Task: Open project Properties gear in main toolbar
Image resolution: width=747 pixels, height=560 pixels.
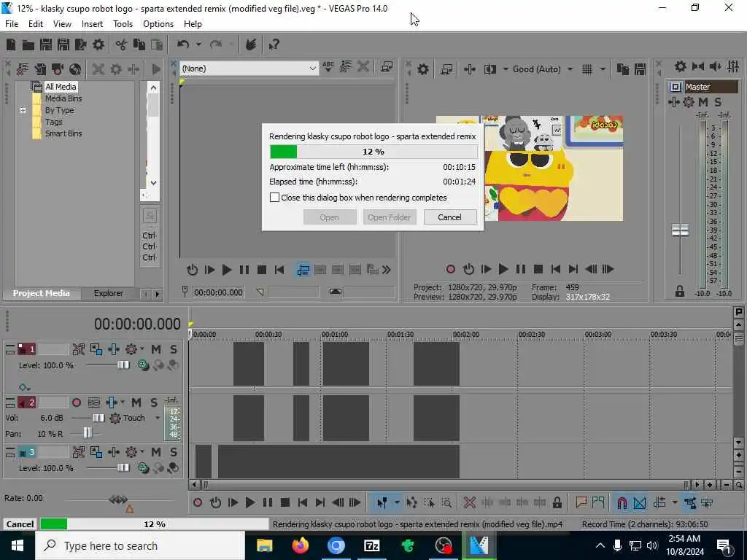Action: click(x=98, y=44)
